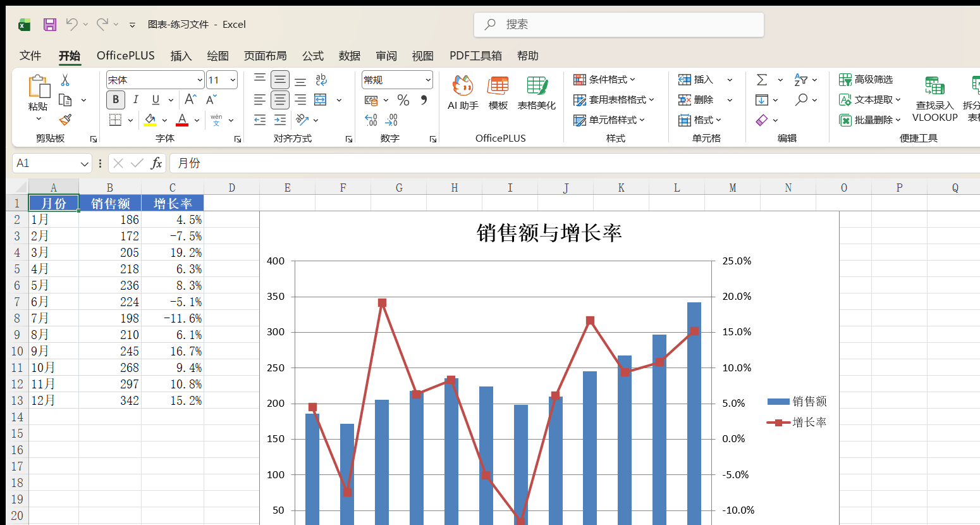Decrease indent icon
Screen dimensions: 980x525
point(260,120)
